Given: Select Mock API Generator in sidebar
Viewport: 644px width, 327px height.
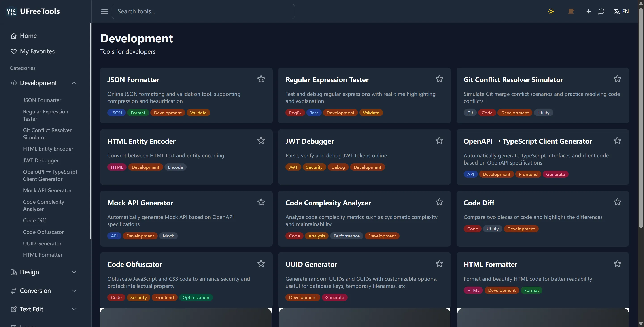Looking at the screenshot, I should (47, 191).
